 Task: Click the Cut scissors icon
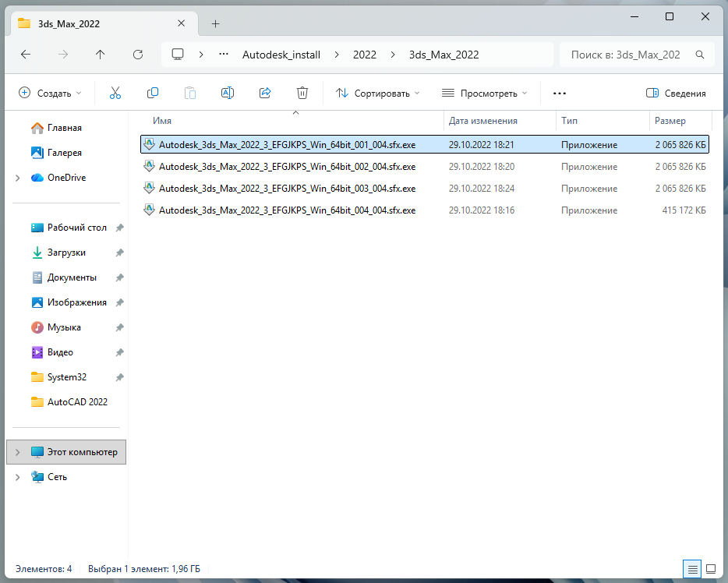[115, 94]
